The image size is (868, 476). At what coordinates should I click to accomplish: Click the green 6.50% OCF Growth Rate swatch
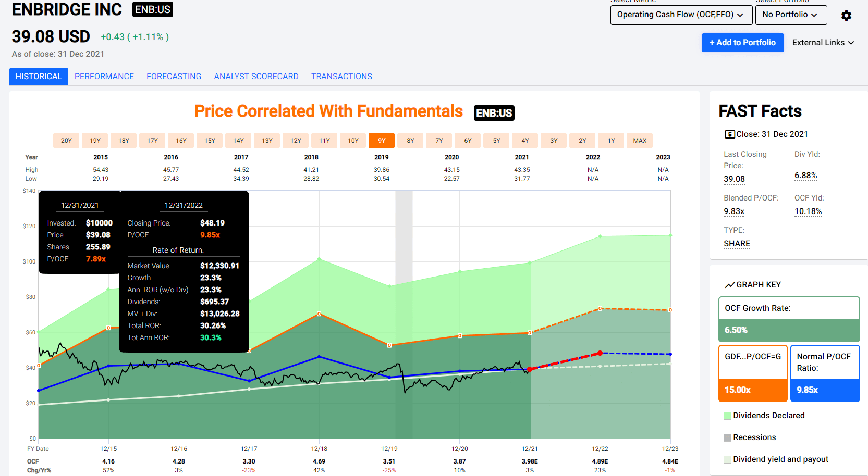click(789, 330)
